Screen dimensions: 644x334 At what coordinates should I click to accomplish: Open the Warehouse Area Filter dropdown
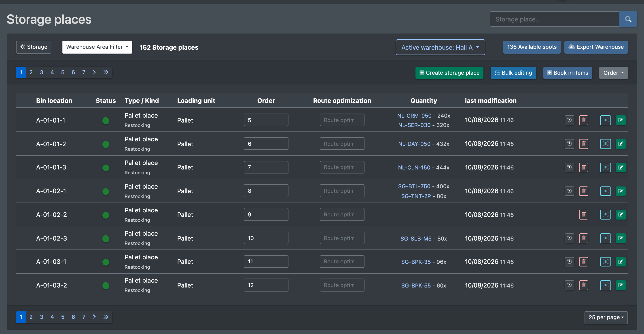point(97,47)
